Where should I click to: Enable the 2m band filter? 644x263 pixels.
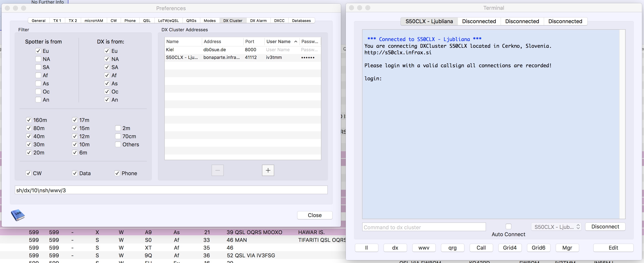click(118, 128)
